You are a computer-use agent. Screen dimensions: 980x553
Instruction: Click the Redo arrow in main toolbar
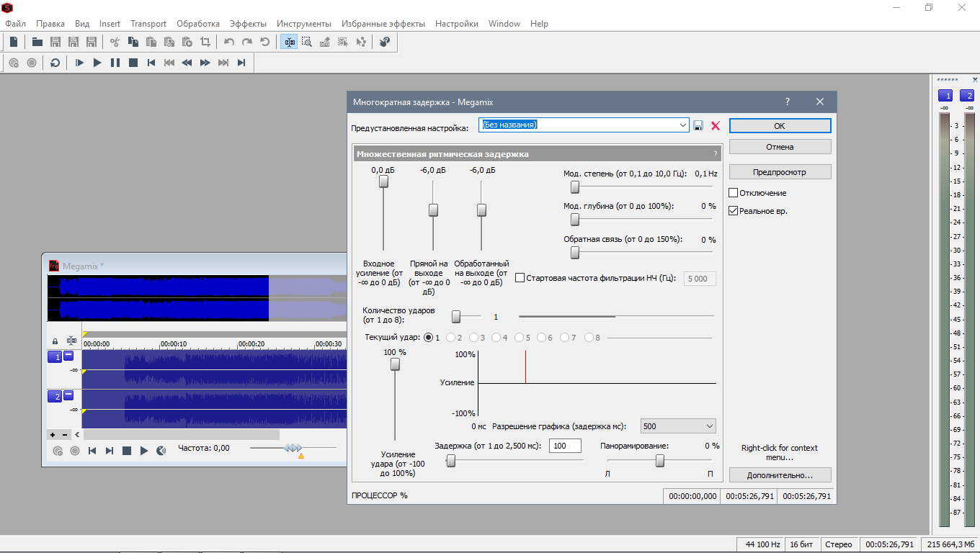[247, 42]
